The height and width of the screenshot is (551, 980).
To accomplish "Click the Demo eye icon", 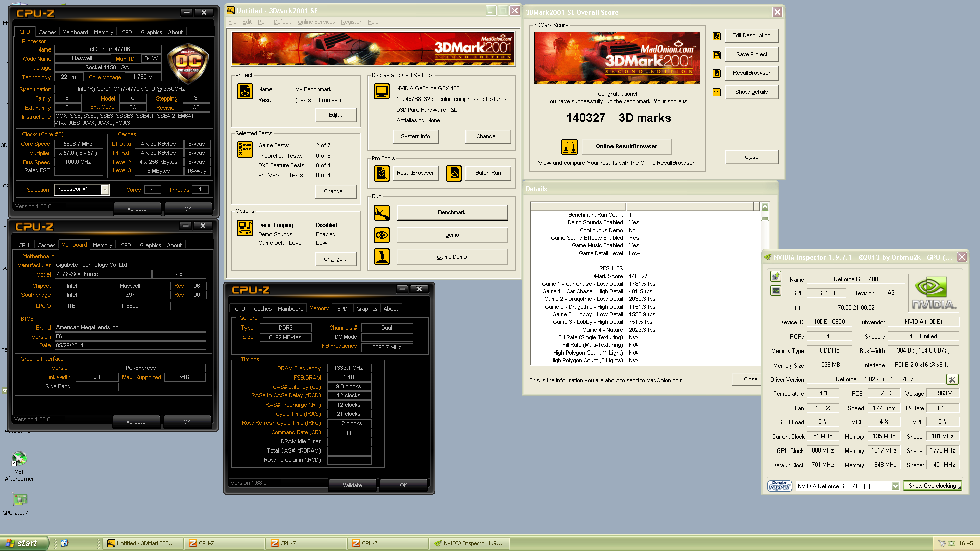I will click(382, 235).
